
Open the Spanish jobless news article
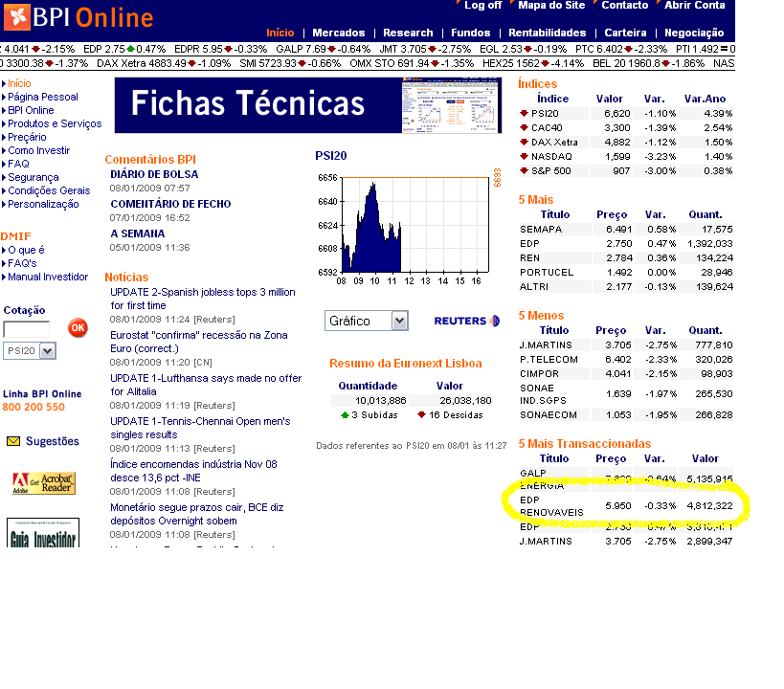[203, 299]
